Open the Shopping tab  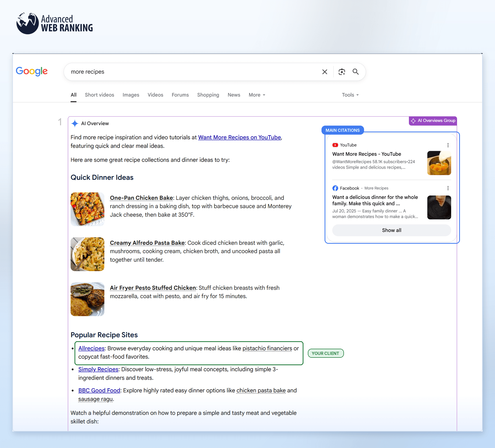tap(208, 95)
